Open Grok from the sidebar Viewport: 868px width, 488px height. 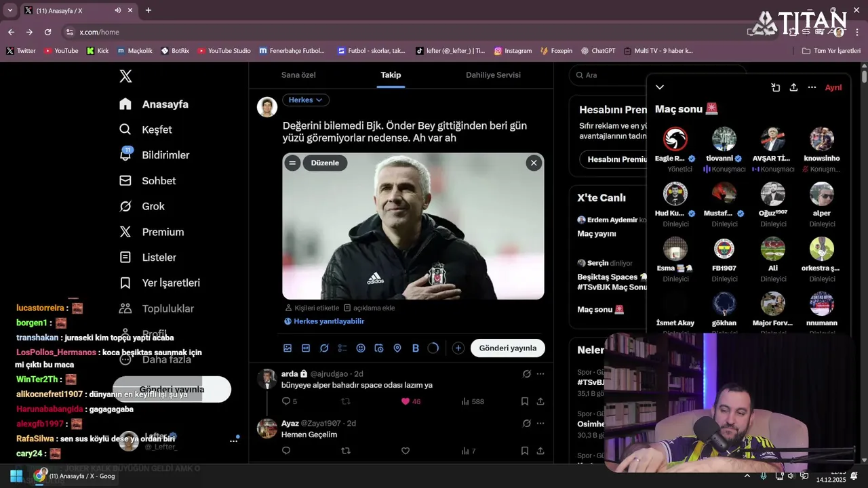click(x=142, y=206)
